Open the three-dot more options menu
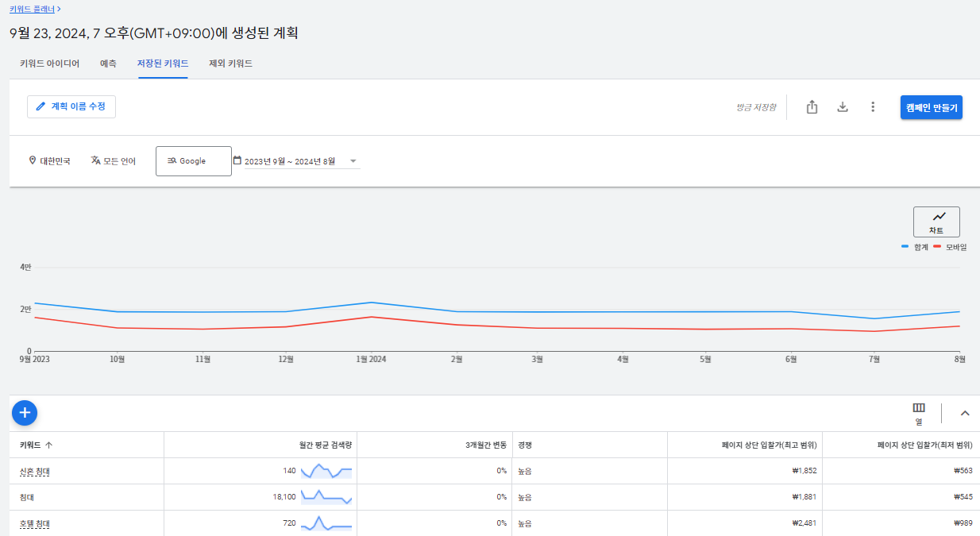The height and width of the screenshot is (536, 980). point(873,107)
